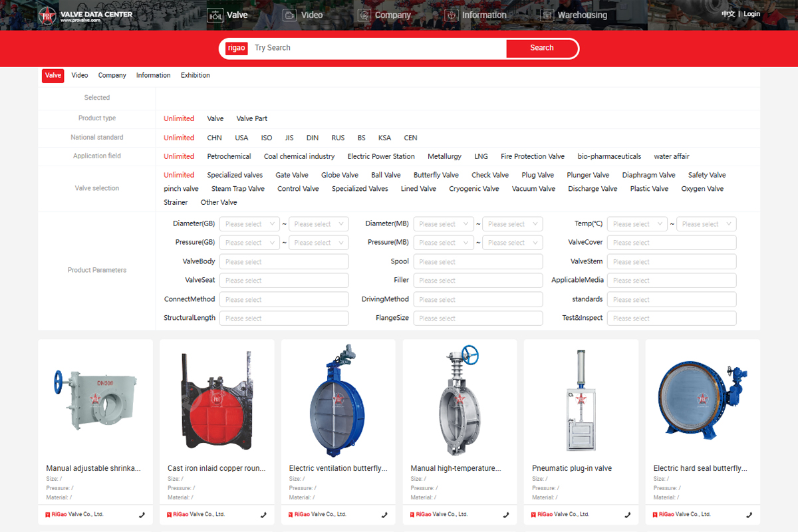Choose Petrochemical application field filter
The image size is (798, 532).
[x=229, y=156]
